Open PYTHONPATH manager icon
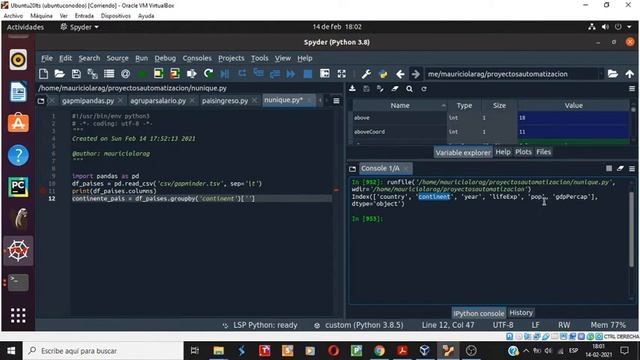 [x=383, y=74]
